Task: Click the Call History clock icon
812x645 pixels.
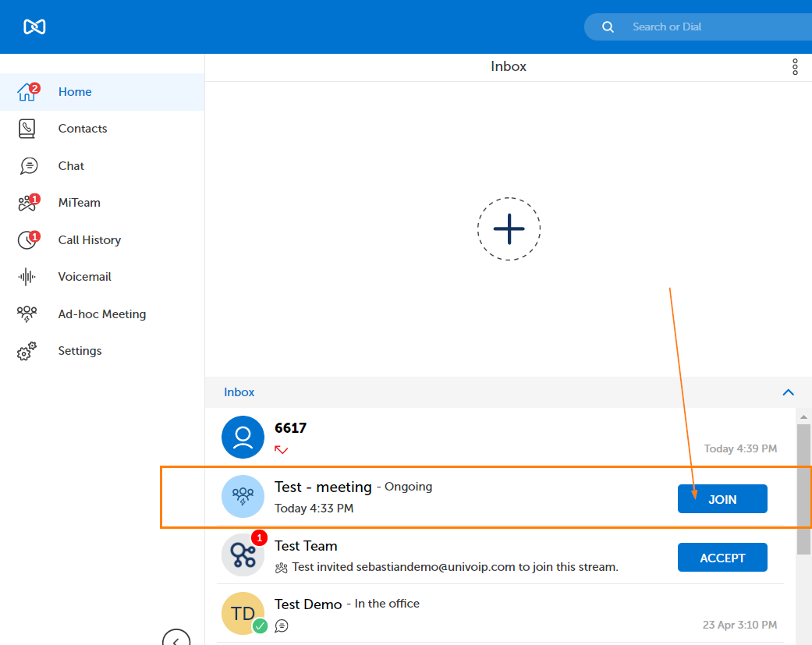Action: (x=28, y=240)
